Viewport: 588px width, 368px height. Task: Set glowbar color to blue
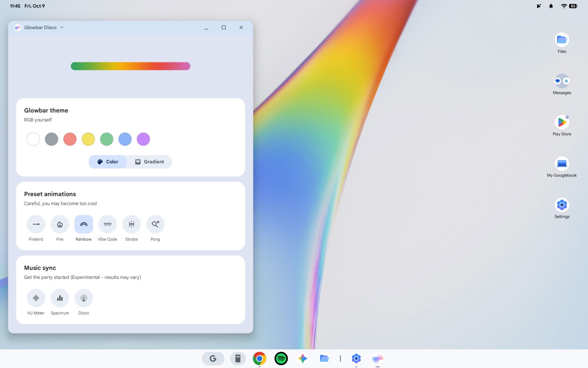[x=125, y=139]
